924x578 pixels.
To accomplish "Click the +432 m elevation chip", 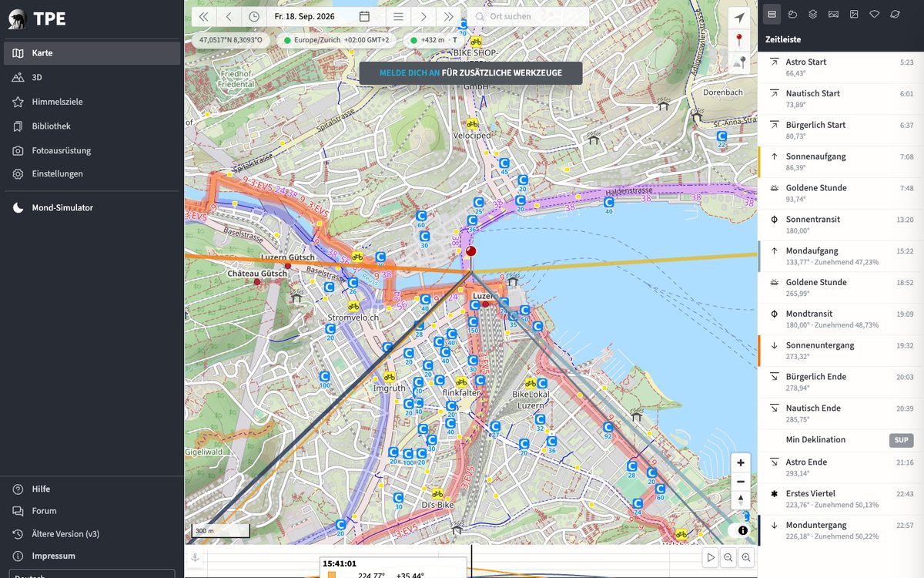I will 434,39.
